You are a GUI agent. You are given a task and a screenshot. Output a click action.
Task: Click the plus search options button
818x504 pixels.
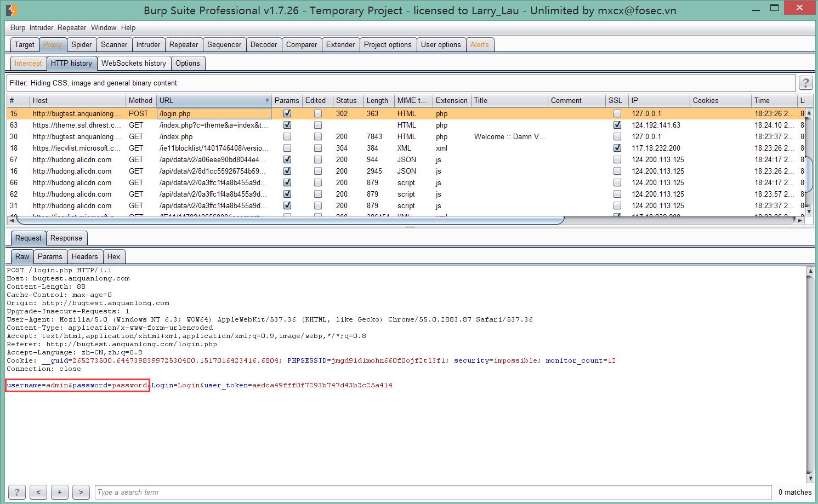pos(59,492)
